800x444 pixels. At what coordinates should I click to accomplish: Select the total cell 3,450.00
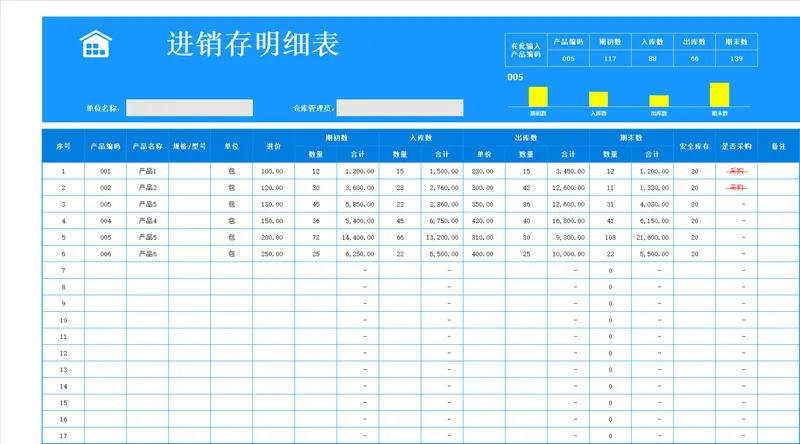[568, 171]
